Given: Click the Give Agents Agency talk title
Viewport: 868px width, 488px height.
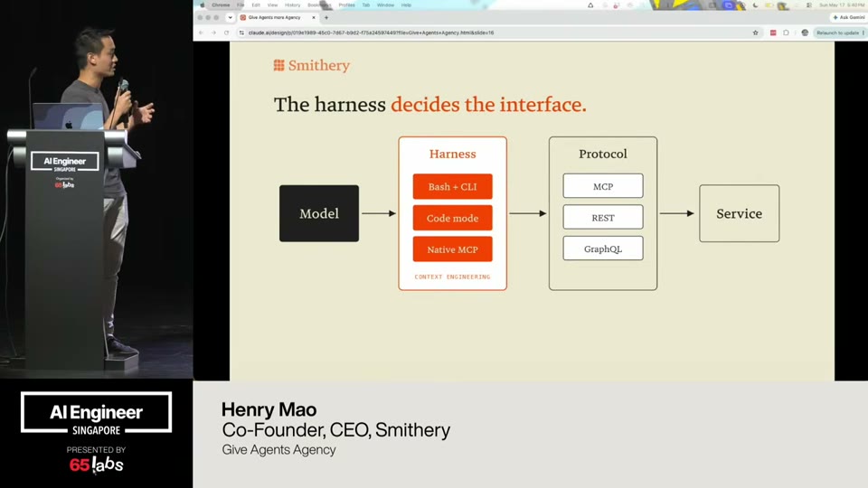Looking at the screenshot, I should pyautogui.click(x=279, y=450).
